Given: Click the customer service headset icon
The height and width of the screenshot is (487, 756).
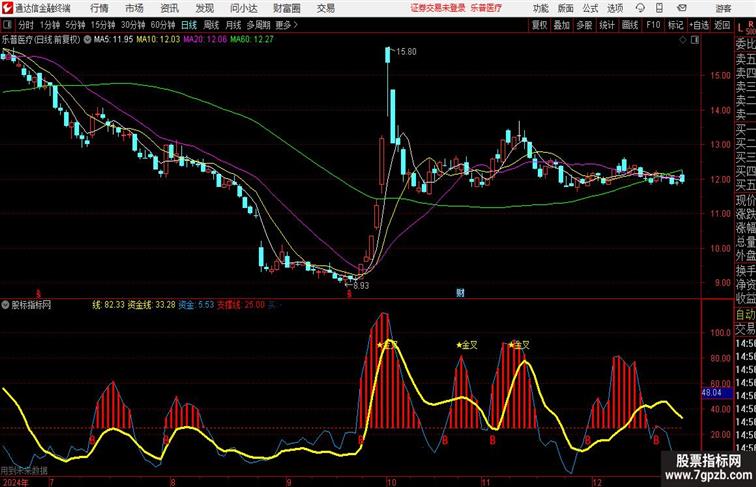Looking at the screenshot, I should (x=640, y=8).
